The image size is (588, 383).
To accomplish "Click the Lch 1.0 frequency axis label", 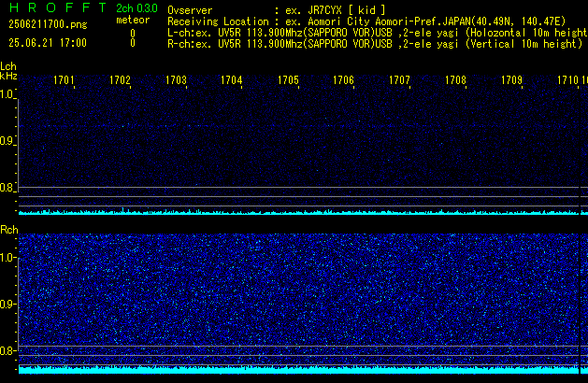I will pyautogui.click(x=7, y=94).
